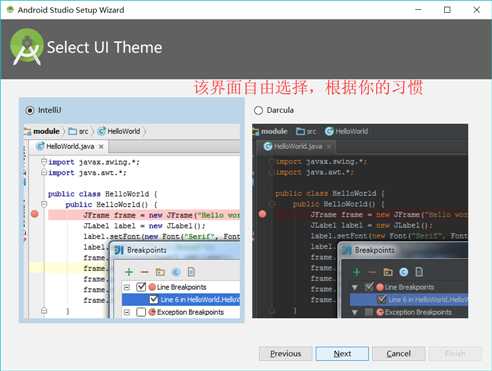Click the Darcula dark theme preview image
492x371 pixels.
[360, 221]
